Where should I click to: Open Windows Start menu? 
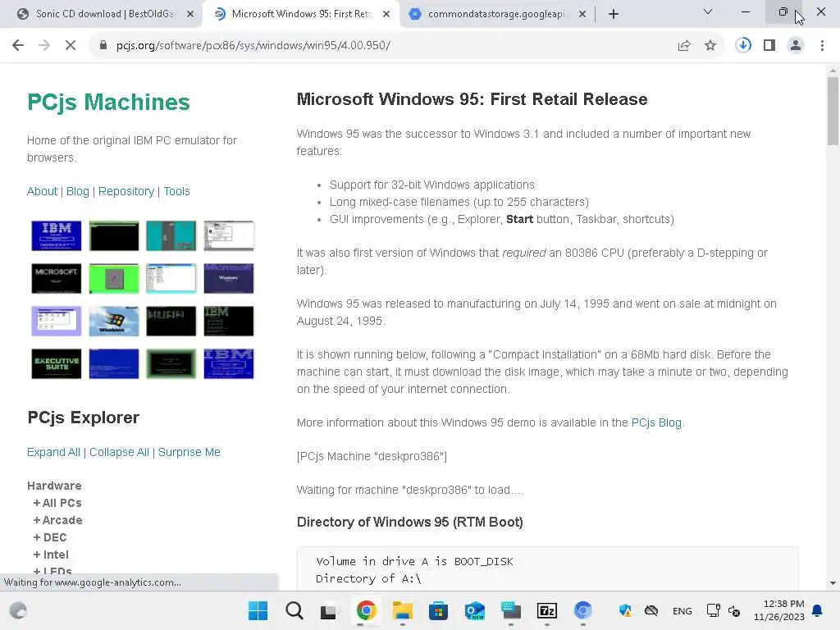coord(258,610)
